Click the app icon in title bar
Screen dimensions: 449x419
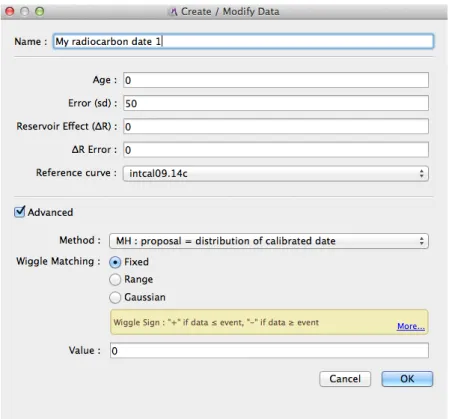[x=173, y=12]
